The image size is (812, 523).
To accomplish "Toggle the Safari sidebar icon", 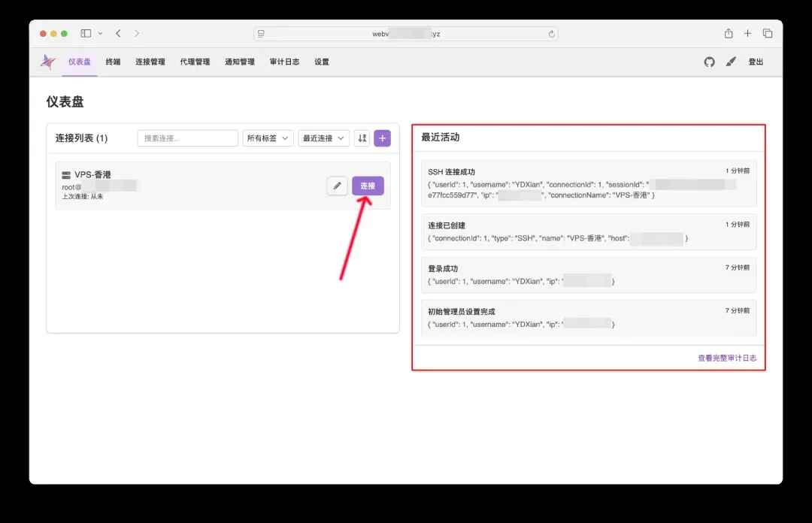I will pyautogui.click(x=86, y=34).
